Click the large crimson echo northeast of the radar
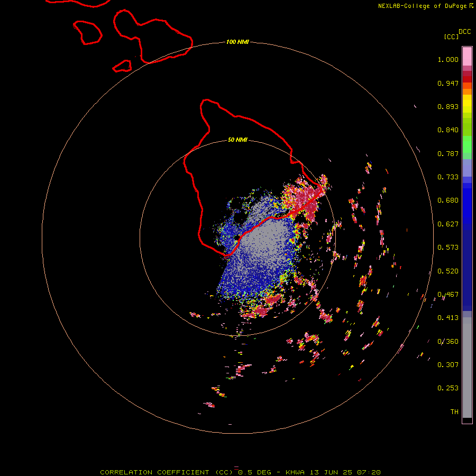Image resolution: width=476 pixels, height=476 pixels. (x=305, y=197)
